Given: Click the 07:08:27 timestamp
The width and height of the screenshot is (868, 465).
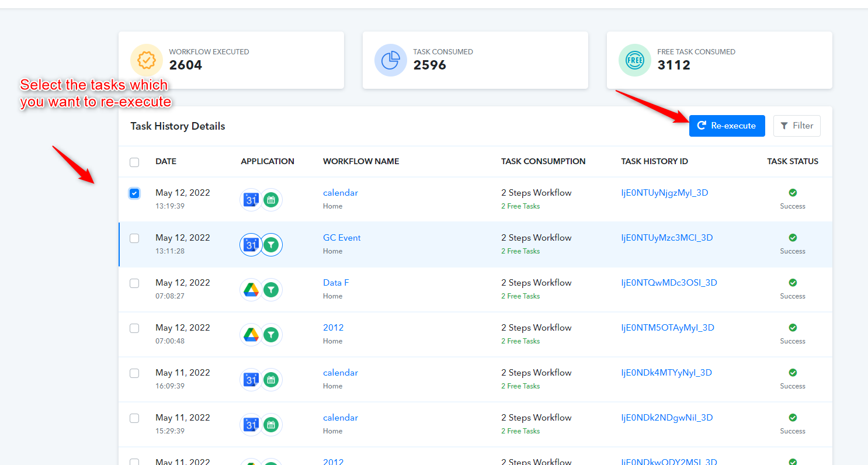Looking at the screenshot, I should pyautogui.click(x=170, y=296).
